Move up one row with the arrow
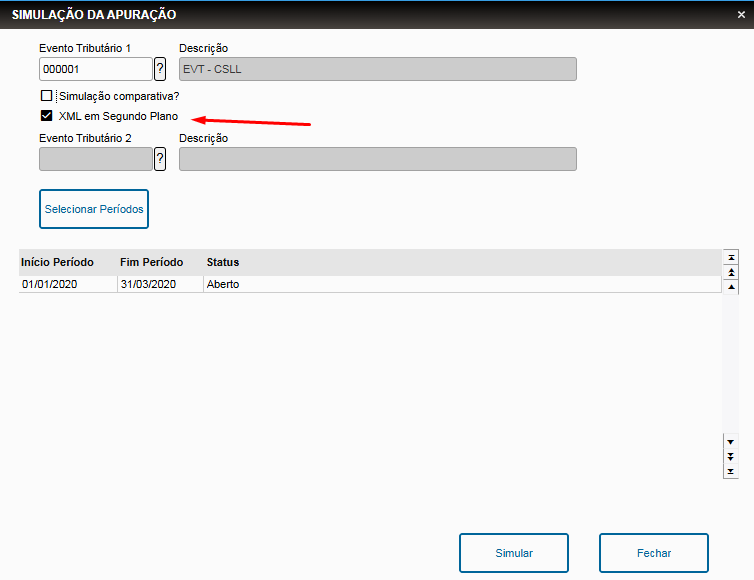 click(731, 287)
